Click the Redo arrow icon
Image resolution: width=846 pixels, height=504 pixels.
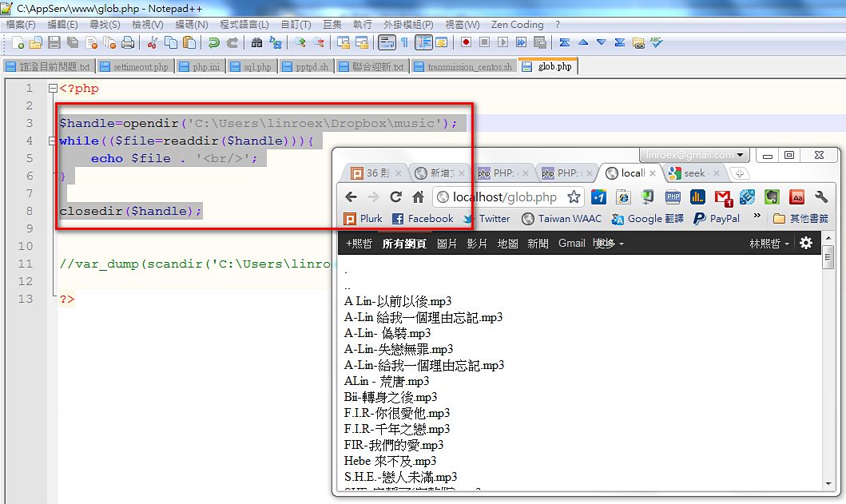[232, 42]
